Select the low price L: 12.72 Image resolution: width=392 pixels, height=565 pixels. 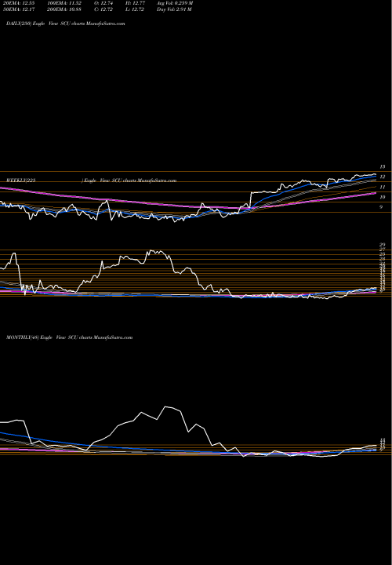pyautogui.click(x=133, y=9)
